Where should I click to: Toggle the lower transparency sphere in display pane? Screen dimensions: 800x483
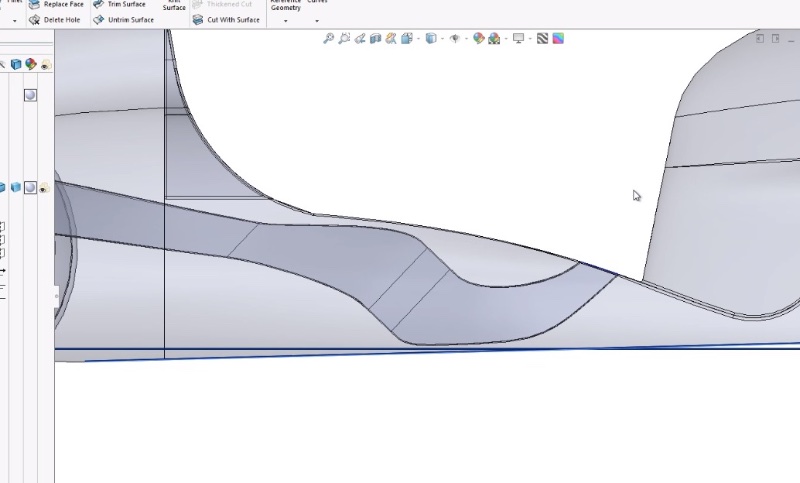pyautogui.click(x=30, y=187)
